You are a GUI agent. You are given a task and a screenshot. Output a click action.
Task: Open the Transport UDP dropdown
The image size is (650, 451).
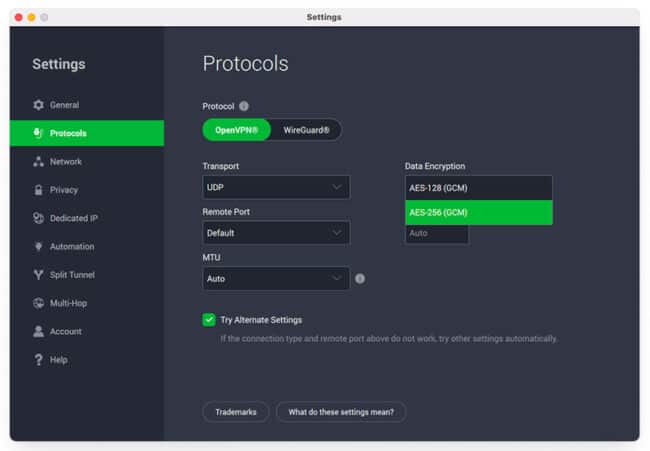pos(276,187)
